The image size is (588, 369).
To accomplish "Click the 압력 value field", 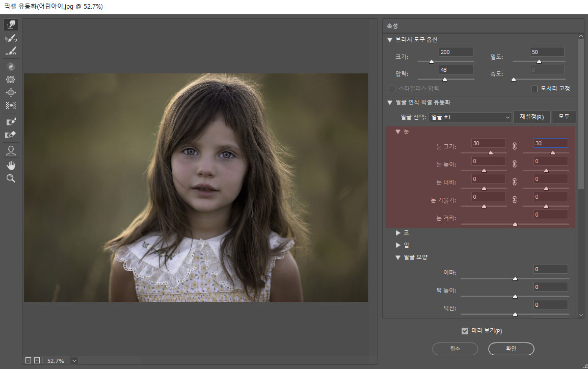I will 456,70.
